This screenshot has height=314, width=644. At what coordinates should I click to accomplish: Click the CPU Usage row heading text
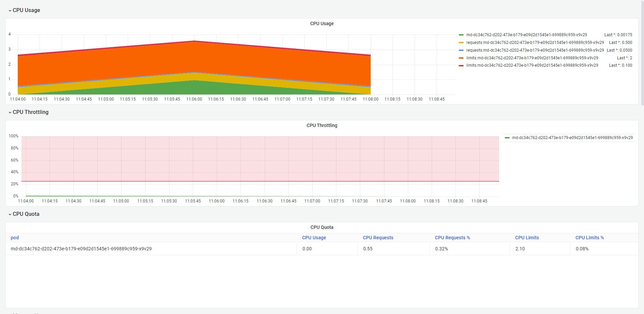(26, 10)
